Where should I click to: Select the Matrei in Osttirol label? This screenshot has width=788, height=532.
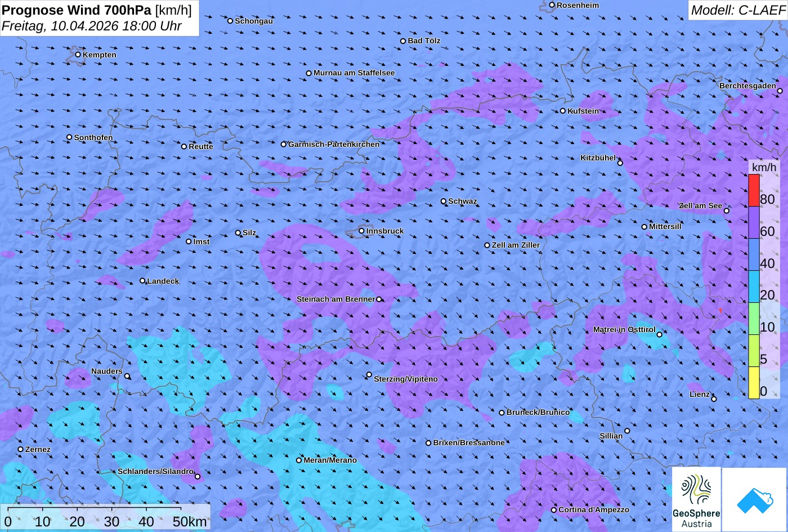tap(624, 329)
